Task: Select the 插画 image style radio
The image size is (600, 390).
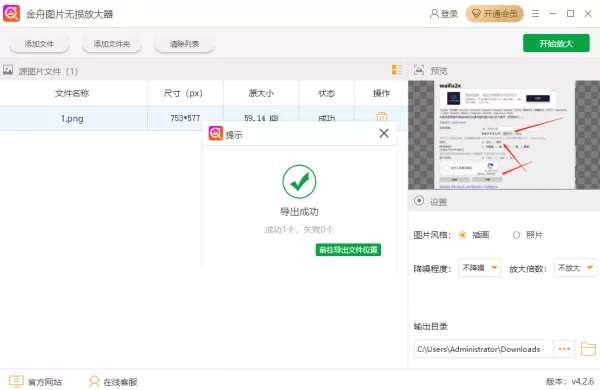Action: tap(463, 235)
